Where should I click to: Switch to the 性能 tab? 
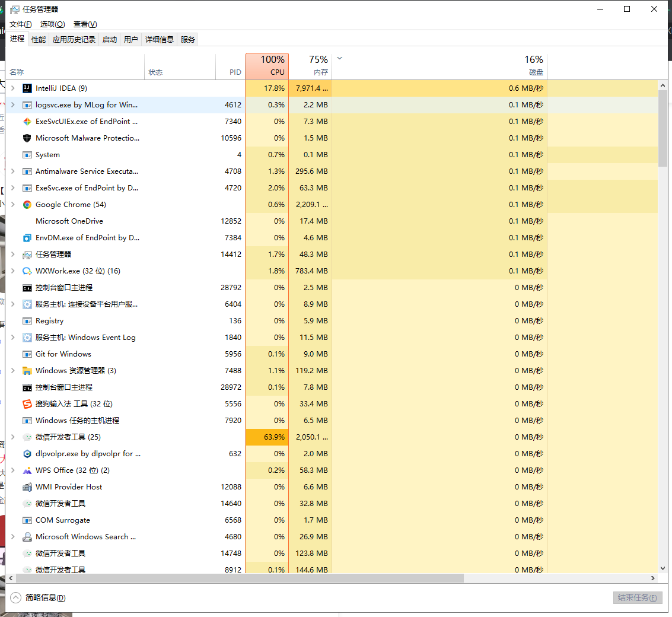click(x=39, y=39)
